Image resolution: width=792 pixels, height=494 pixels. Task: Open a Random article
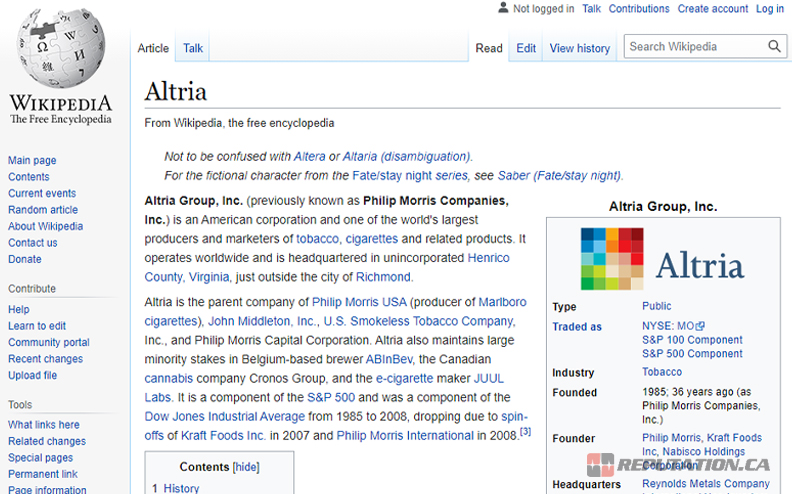click(x=42, y=210)
